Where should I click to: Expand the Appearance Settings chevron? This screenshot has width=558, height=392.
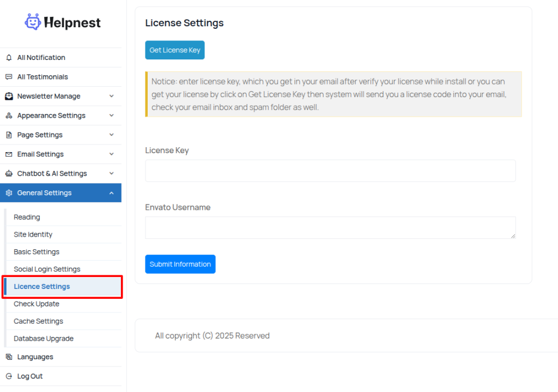[x=111, y=116]
